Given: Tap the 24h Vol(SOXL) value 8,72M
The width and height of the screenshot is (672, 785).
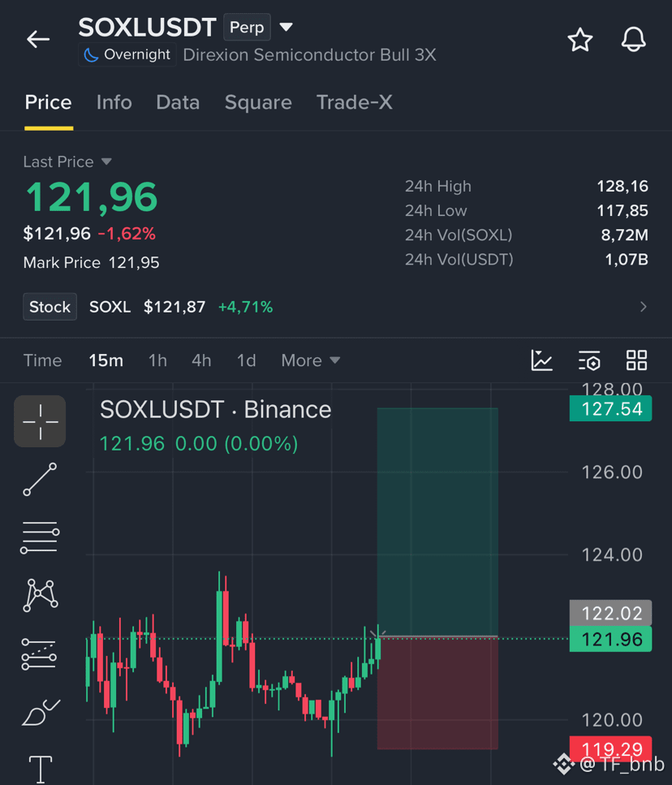Looking at the screenshot, I should (624, 235).
